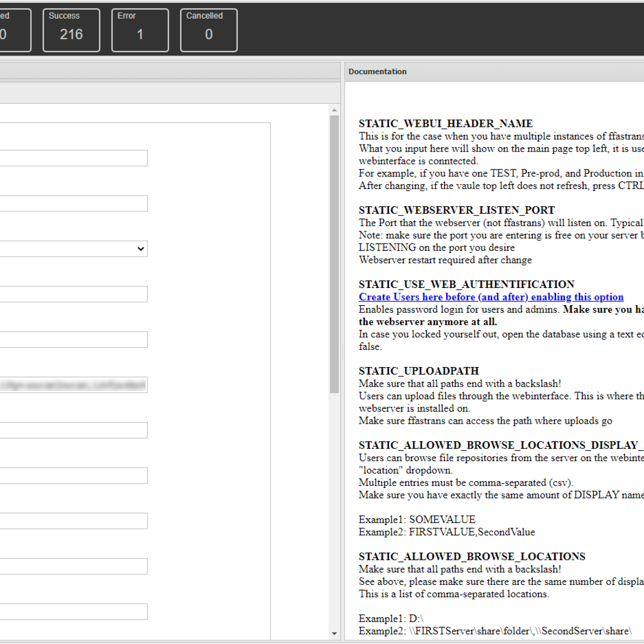Click the text 'Webserver restart required after change'
Image resolution: width=644 pixels, height=644 pixels.
tap(445, 260)
